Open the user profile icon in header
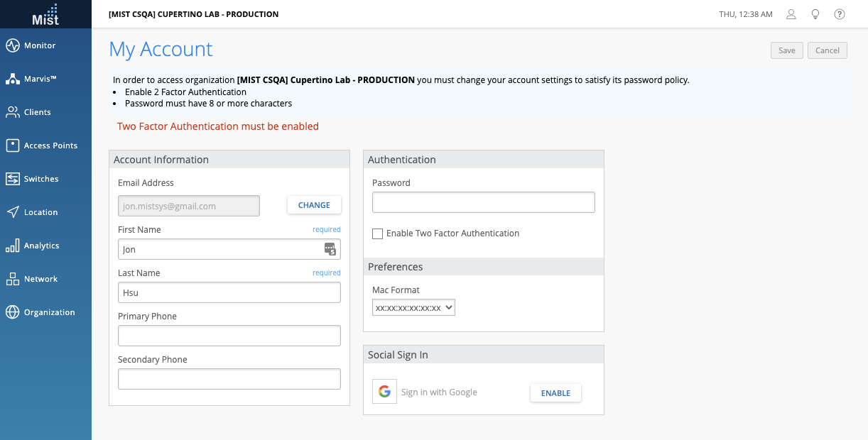Viewport: 868px width, 440px height. [x=791, y=14]
